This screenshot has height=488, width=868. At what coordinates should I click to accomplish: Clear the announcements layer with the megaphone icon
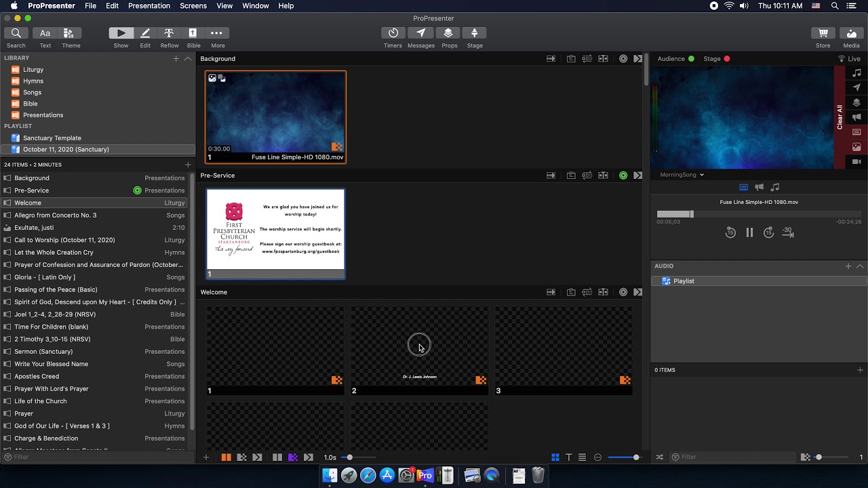pyautogui.click(x=856, y=117)
